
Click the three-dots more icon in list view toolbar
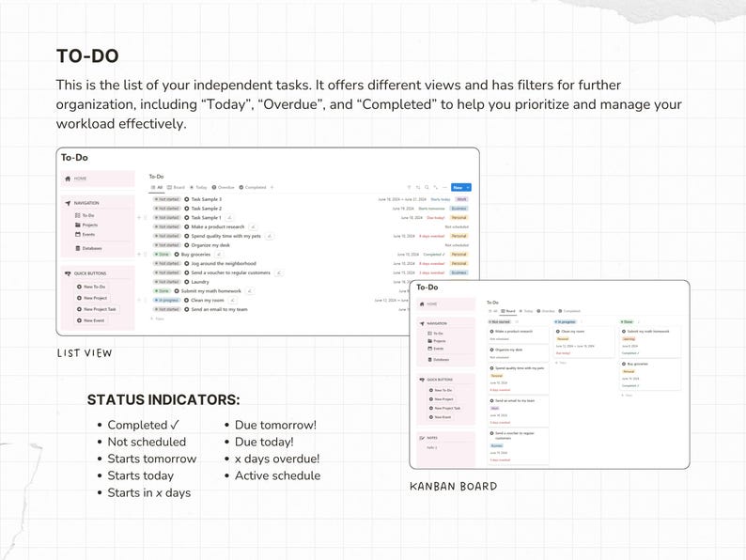click(x=444, y=188)
